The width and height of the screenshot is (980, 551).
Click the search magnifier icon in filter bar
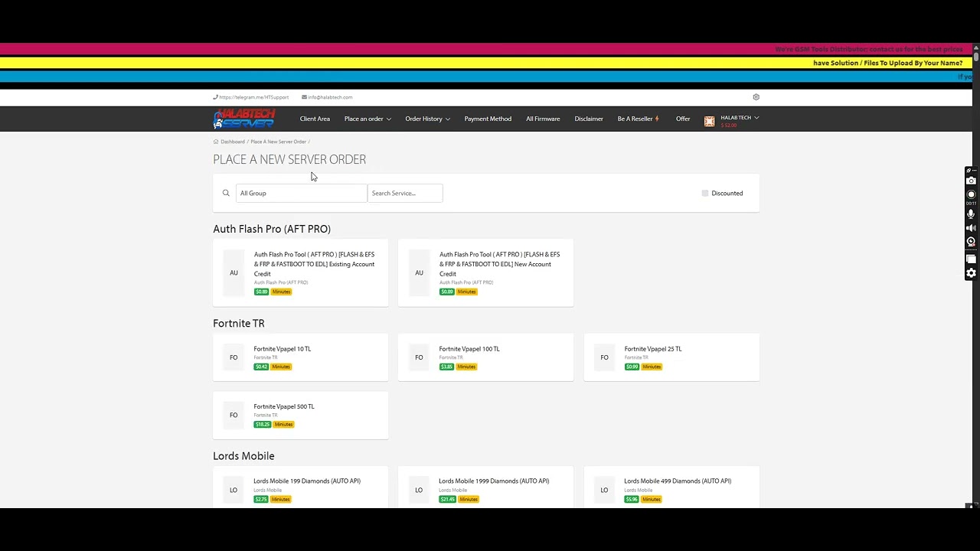point(226,193)
